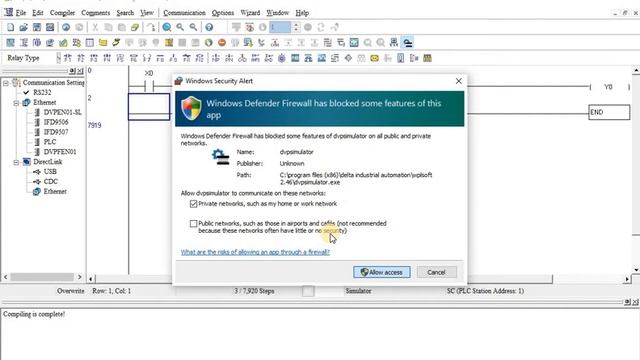The height and width of the screenshot is (360, 640).
Task: Collapse the Ethernet tree node
Action: [16, 103]
